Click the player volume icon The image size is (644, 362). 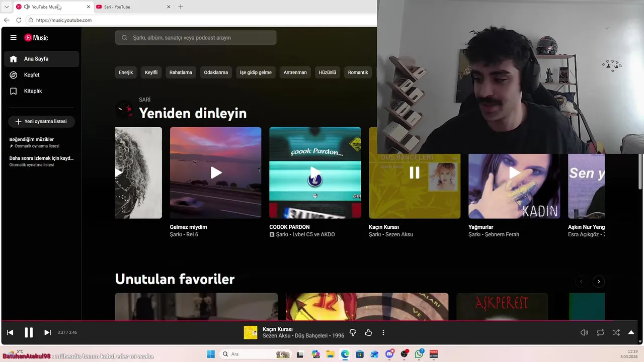click(584, 332)
